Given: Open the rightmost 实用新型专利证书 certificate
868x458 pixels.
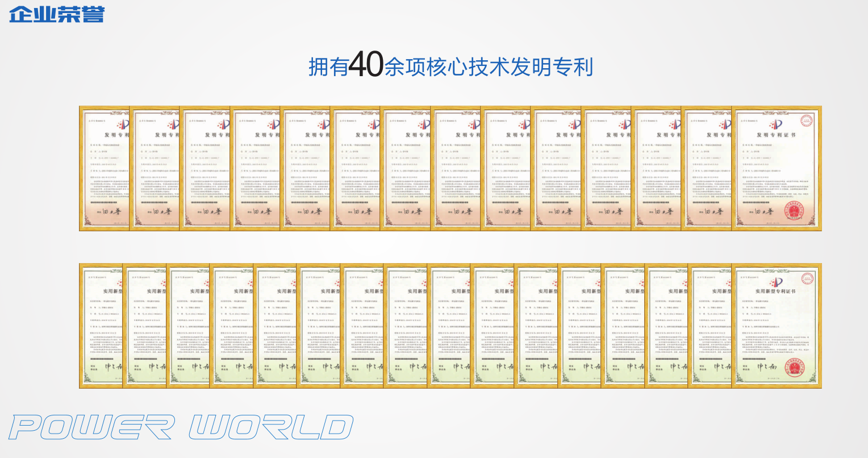Looking at the screenshot, I should tap(776, 326).
